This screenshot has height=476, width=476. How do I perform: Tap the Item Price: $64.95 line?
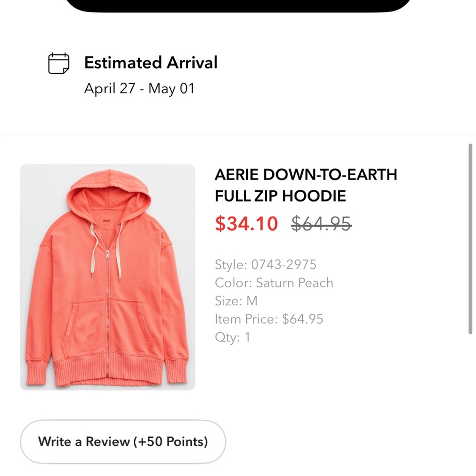[269, 319]
